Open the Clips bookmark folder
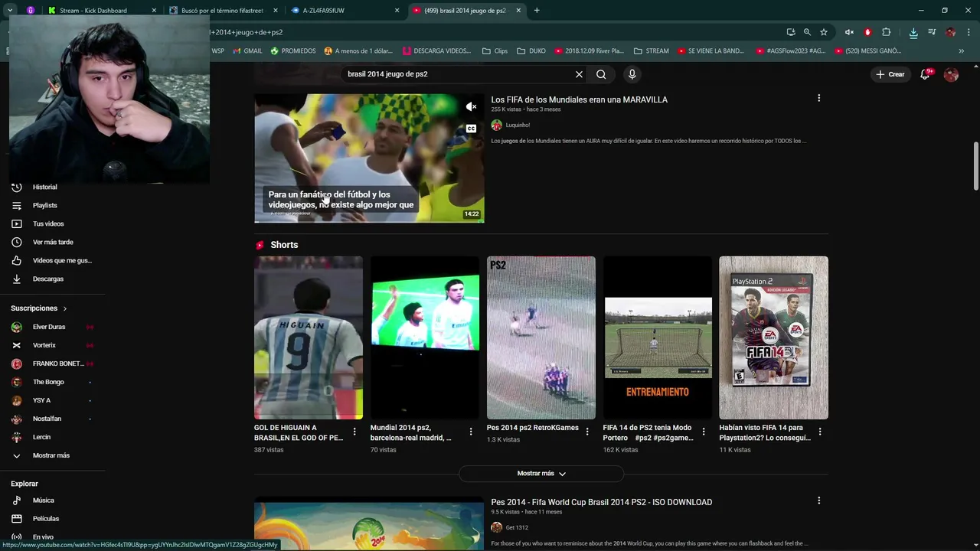The image size is (980, 551). pos(495,51)
